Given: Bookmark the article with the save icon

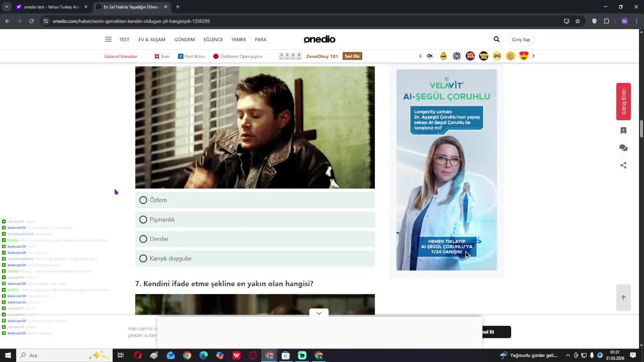Looking at the screenshot, I should click(x=623, y=131).
